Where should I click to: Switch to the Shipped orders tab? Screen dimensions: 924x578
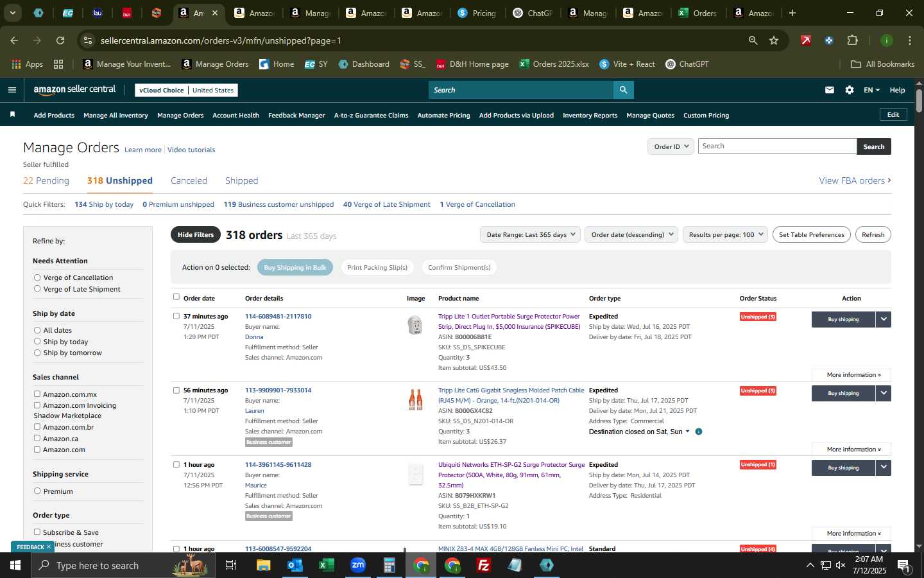click(241, 180)
